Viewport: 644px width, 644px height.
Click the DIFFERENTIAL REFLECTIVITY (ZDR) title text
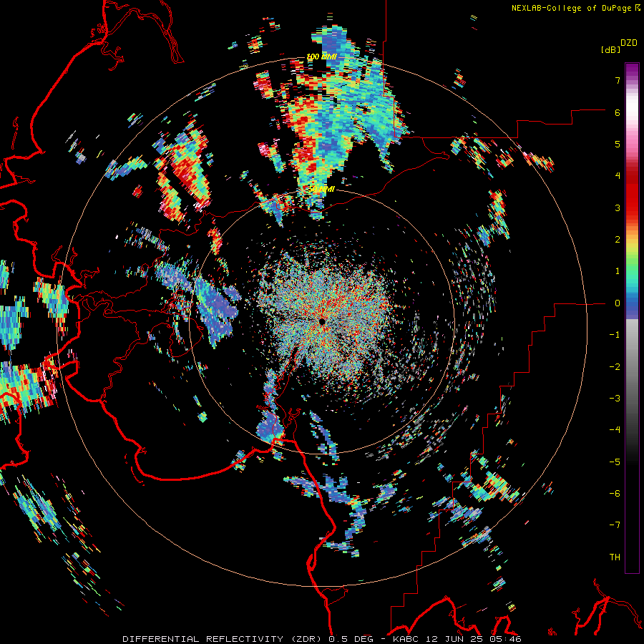point(223,639)
